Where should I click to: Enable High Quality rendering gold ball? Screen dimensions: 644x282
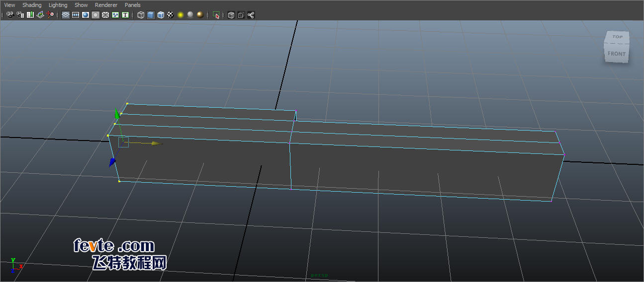click(x=200, y=15)
